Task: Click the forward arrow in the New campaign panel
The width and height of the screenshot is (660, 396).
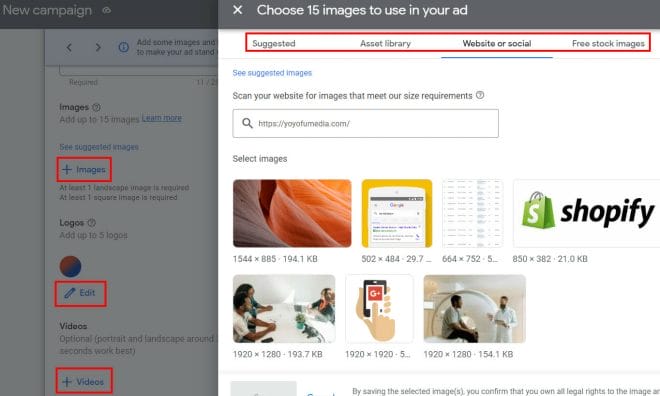Action: point(98,48)
